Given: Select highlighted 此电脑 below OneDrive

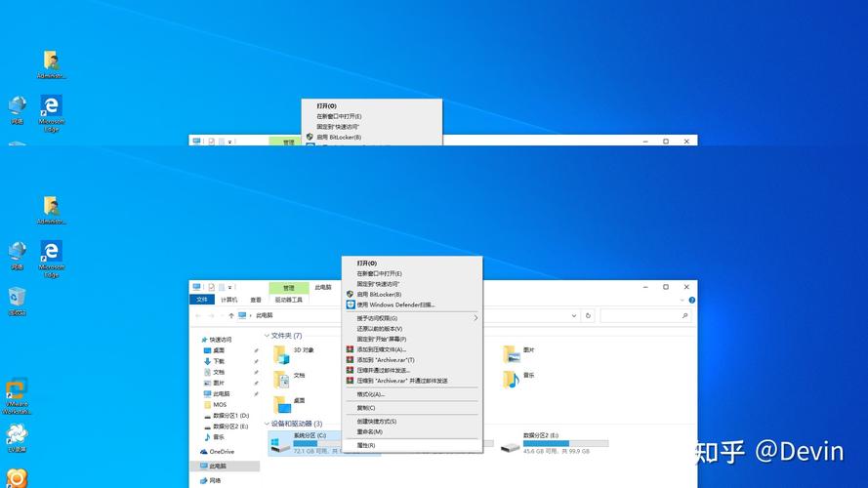Looking at the screenshot, I should 225,466.
